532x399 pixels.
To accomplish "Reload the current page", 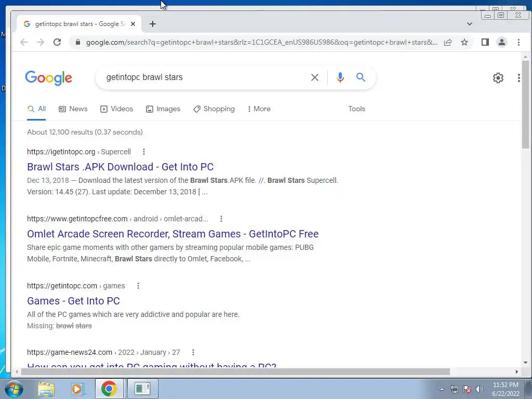I will [x=57, y=42].
